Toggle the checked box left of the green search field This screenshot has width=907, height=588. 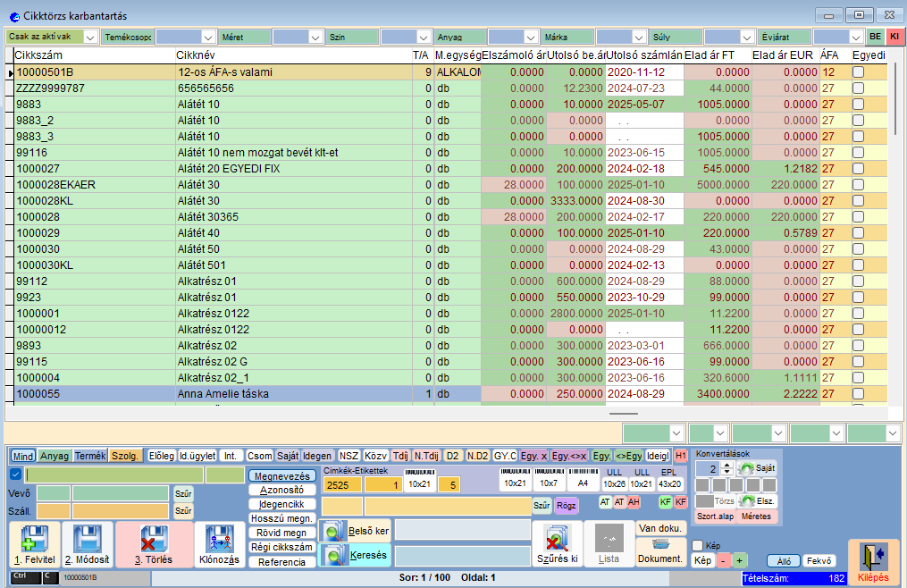tap(15, 475)
